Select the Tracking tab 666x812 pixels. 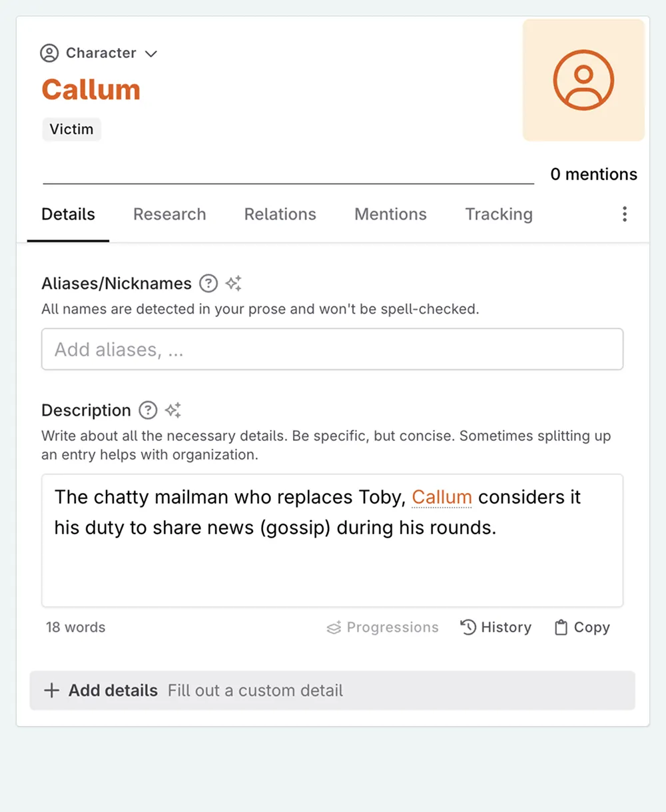(499, 214)
